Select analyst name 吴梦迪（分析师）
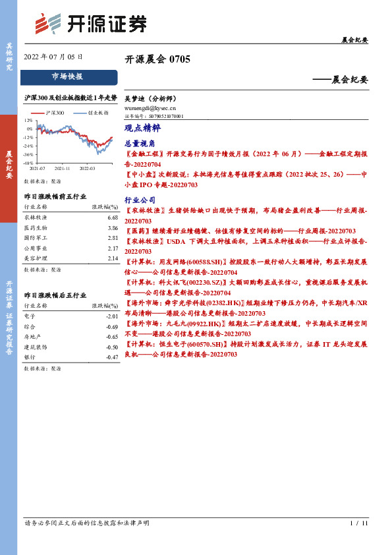392x555 pixels. pos(150,99)
